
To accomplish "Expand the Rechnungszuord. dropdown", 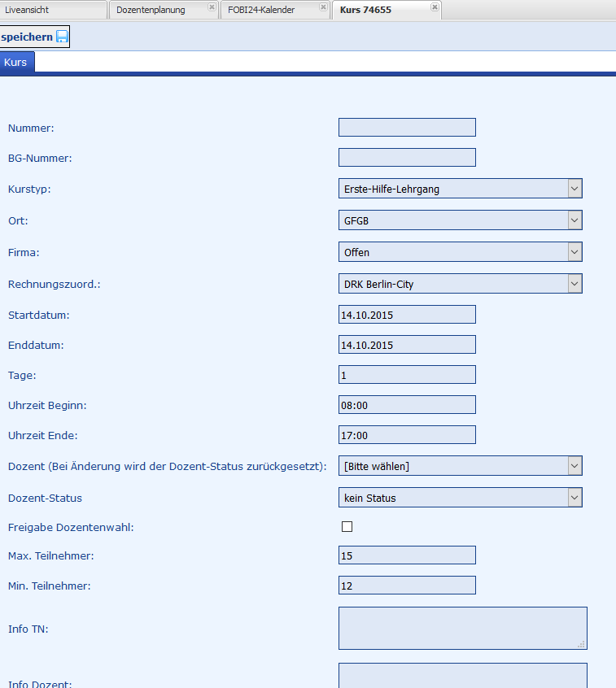I will pyautogui.click(x=460, y=284).
